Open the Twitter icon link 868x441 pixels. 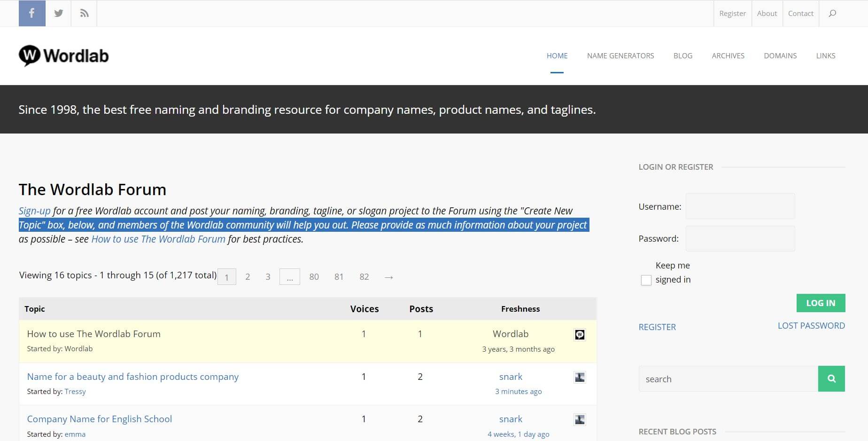coord(58,13)
